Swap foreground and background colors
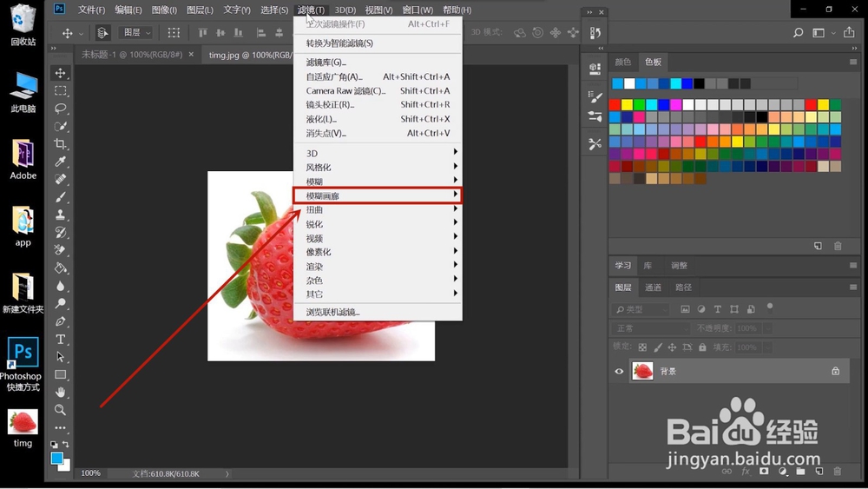Viewport: 868px width, 489px height. pos(66,444)
